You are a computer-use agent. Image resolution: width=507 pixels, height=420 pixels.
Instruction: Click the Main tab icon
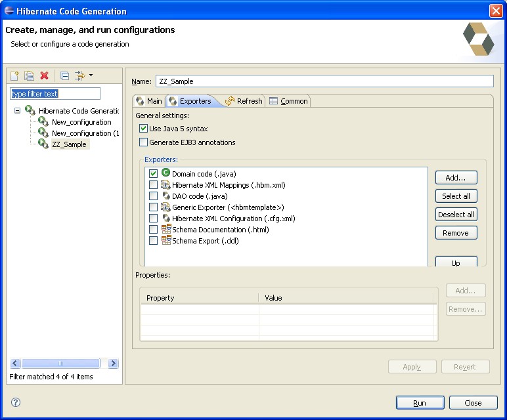point(140,101)
